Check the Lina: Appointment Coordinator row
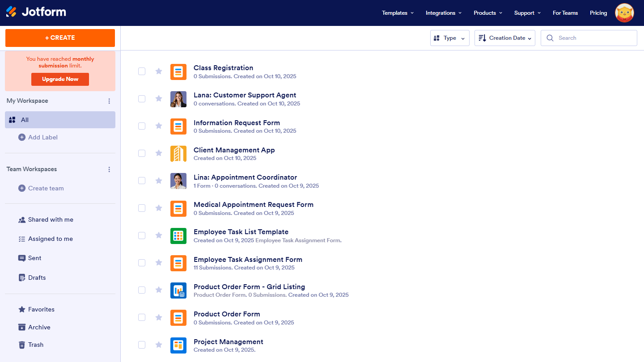The width and height of the screenshot is (644, 362). [142, 181]
